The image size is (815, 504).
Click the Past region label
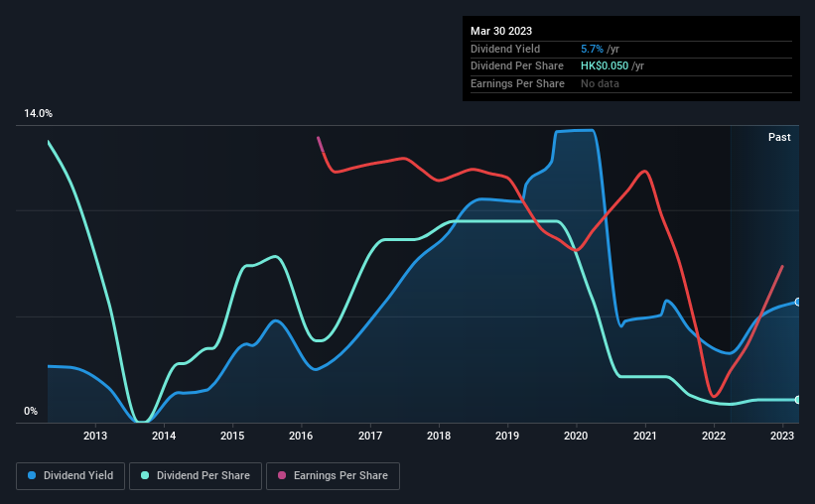coord(779,137)
